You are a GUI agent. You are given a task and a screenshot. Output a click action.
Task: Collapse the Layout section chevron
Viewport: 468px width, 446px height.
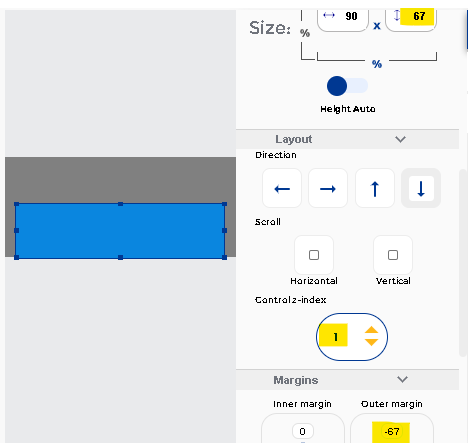tap(400, 139)
